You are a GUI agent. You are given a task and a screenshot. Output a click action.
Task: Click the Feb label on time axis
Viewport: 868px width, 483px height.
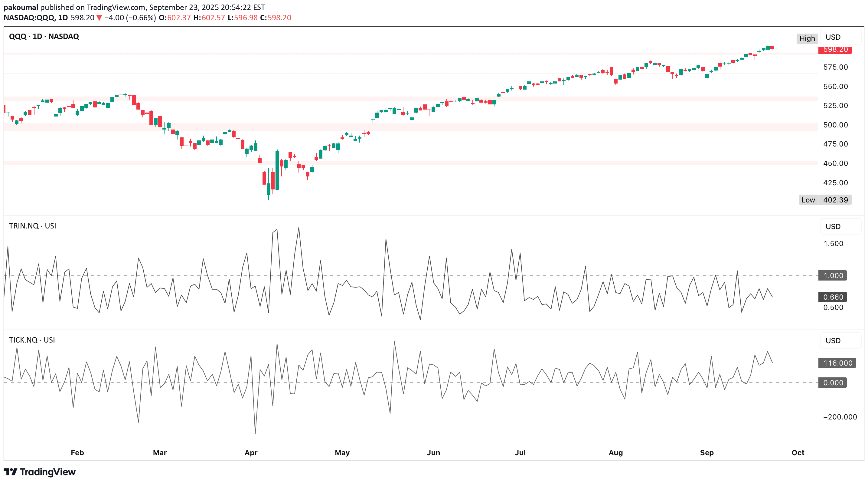(77, 453)
